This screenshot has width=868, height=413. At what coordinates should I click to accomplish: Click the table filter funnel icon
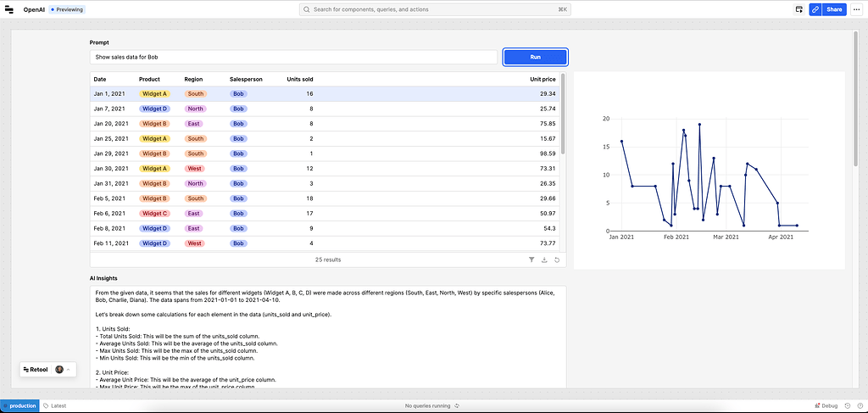pyautogui.click(x=531, y=260)
